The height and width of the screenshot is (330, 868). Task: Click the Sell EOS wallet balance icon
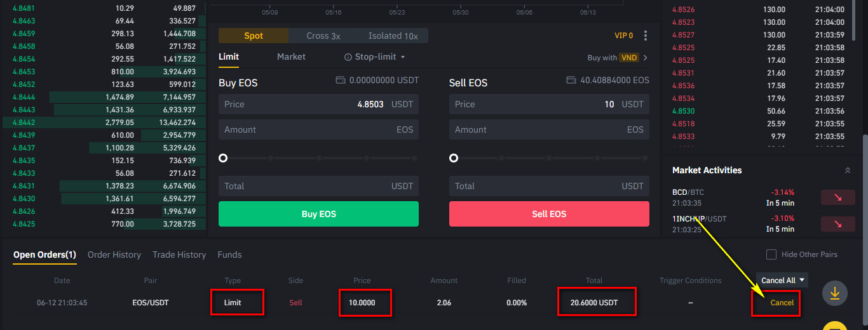click(571, 81)
